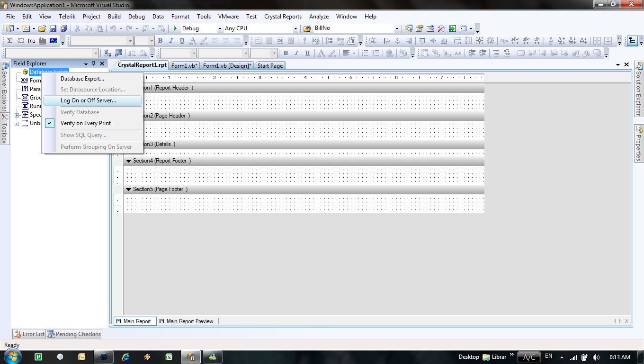The width and height of the screenshot is (644, 364).
Task: Click the Align Center icon
Action: pos(226,41)
